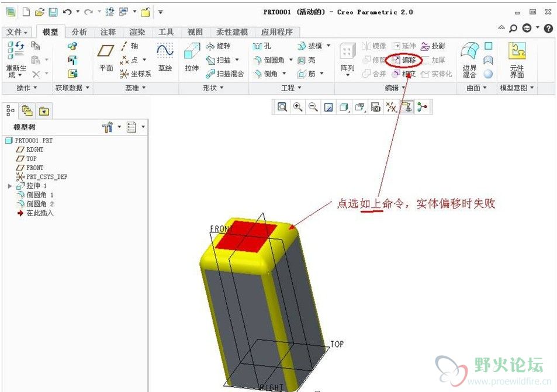The image size is (557, 392).
Task: Switch to the 渲染 (Render) tab
Action: click(137, 32)
